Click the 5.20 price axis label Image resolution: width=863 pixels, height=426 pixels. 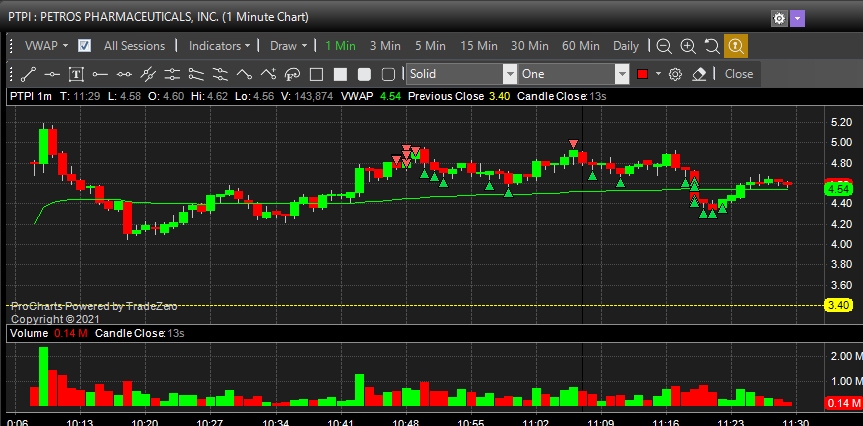pos(840,122)
